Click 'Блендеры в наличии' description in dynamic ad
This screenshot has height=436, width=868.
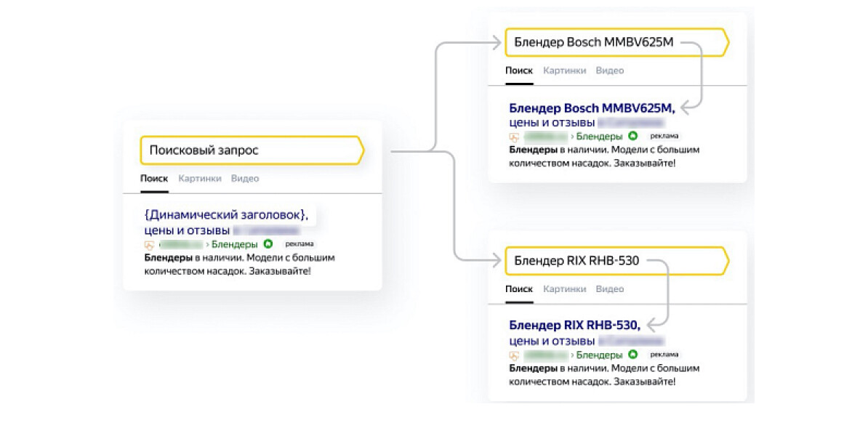click(x=239, y=258)
